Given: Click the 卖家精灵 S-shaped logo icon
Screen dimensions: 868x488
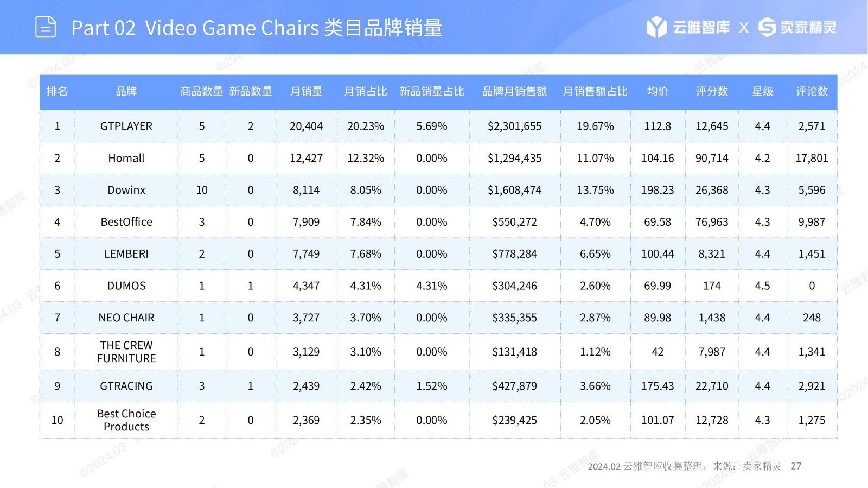Looking at the screenshot, I should [767, 27].
